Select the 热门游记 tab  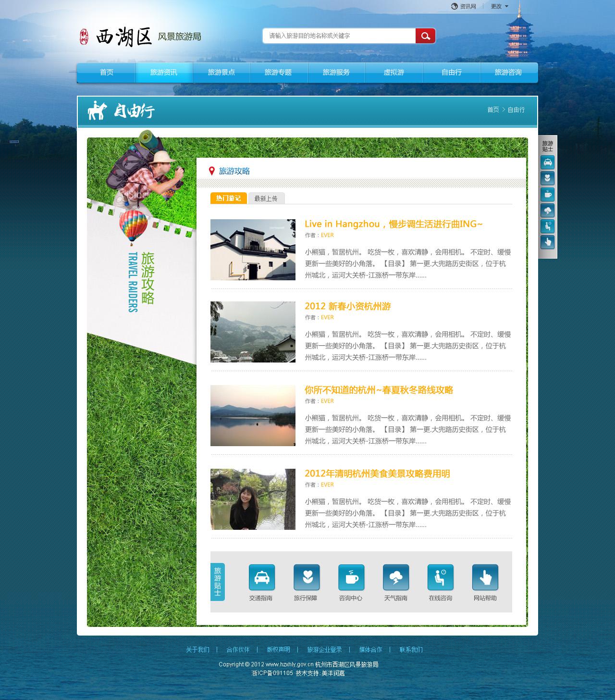click(x=228, y=198)
